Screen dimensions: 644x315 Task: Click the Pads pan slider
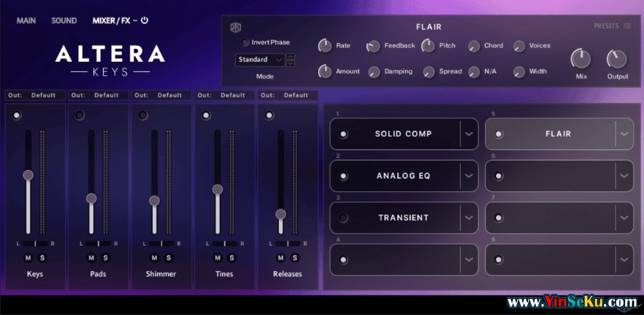(98, 243)
